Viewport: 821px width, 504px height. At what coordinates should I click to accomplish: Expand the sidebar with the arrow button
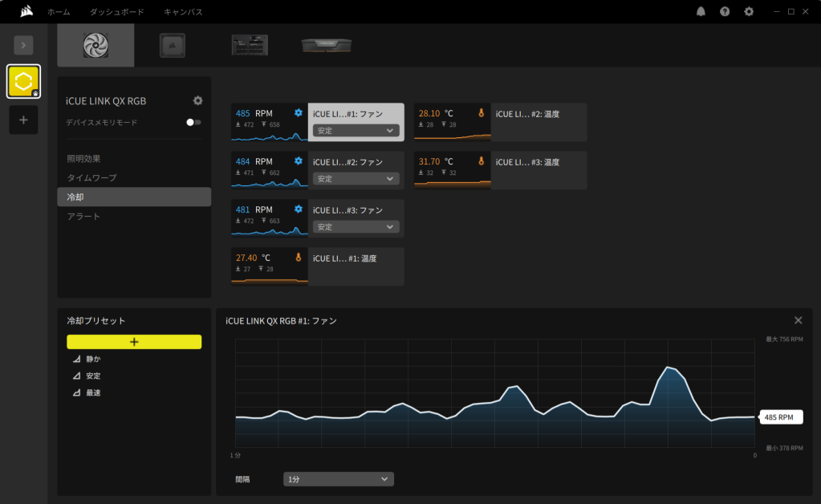point(23,45)
